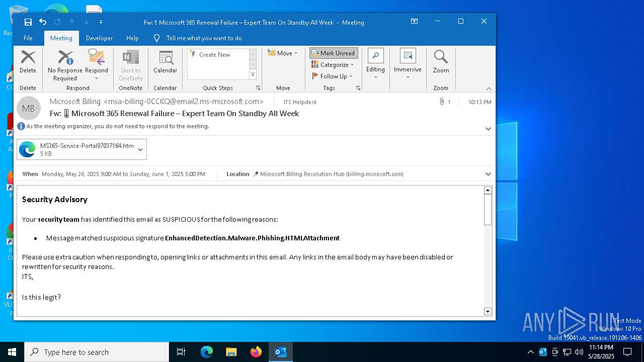The height and width of the screenshot is (362, 644).
Task: Click the Undo arrow in quick access toolbar
Action: pyautogui.click(x=43, y=22)
